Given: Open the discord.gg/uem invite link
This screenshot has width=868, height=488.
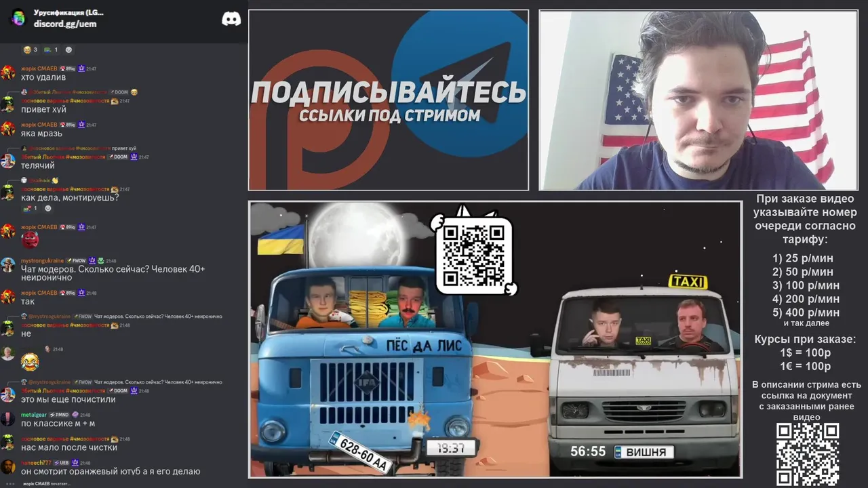Looking at the screenshot, I should [x=65, y=24].
